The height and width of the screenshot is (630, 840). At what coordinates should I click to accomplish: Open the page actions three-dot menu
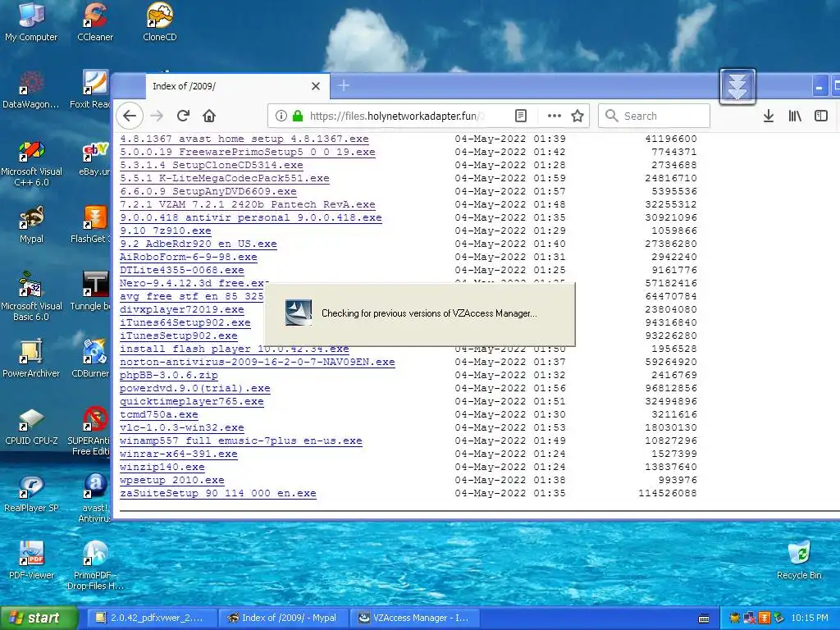tap(555, 116)
